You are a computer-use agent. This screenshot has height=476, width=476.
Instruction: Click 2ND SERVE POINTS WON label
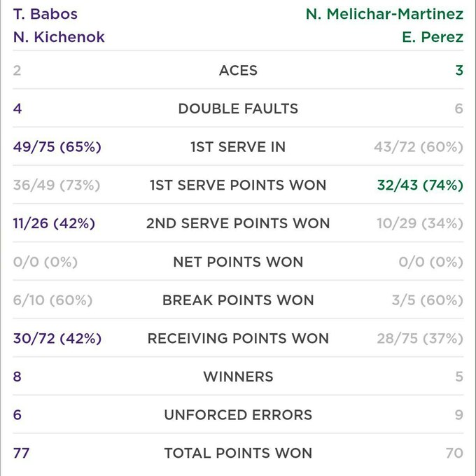pyautogui.click(x=238, y=223)
